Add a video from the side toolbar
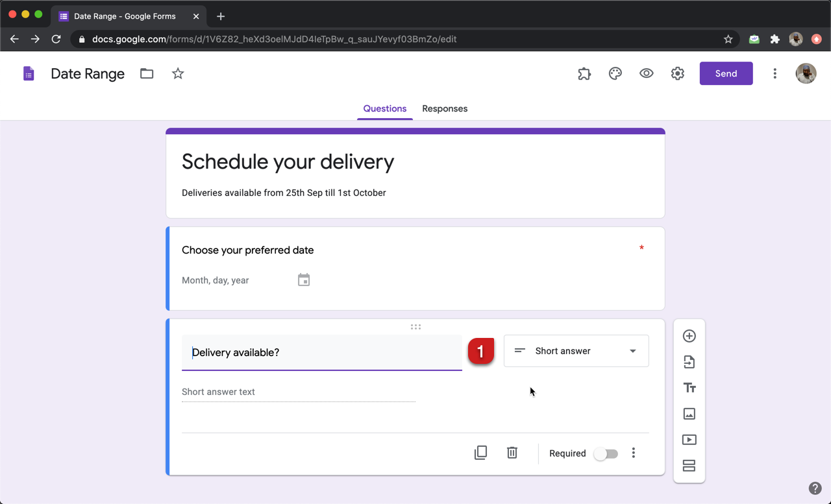This screenshot has width=831, height=504. pos(689,440)
